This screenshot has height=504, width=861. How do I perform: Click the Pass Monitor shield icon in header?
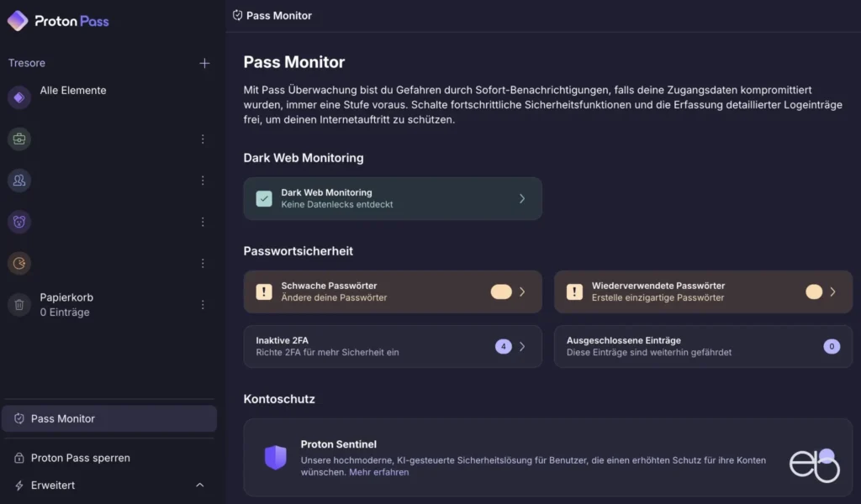tap(237, 15)
